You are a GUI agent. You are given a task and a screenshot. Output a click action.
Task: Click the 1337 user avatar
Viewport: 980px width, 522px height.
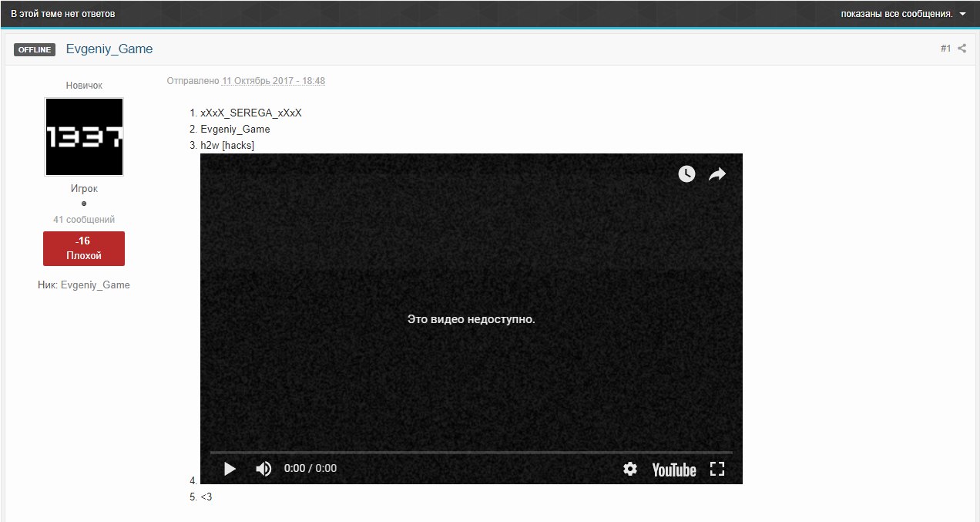point(84,136)
